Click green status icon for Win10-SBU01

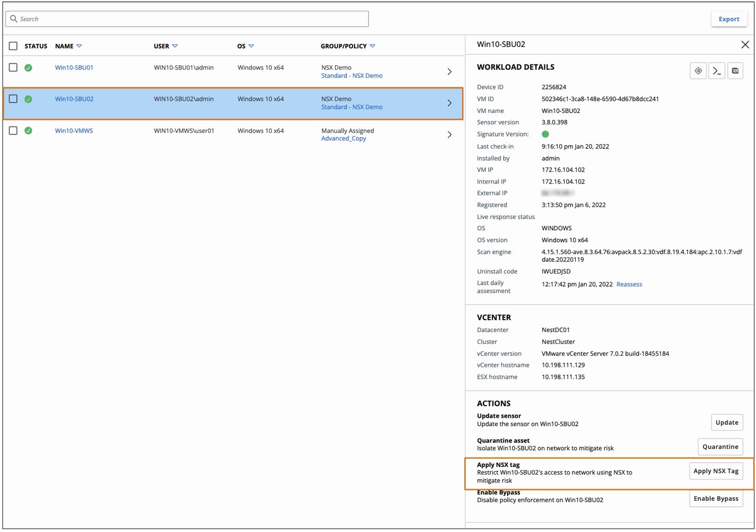point(28,68)
